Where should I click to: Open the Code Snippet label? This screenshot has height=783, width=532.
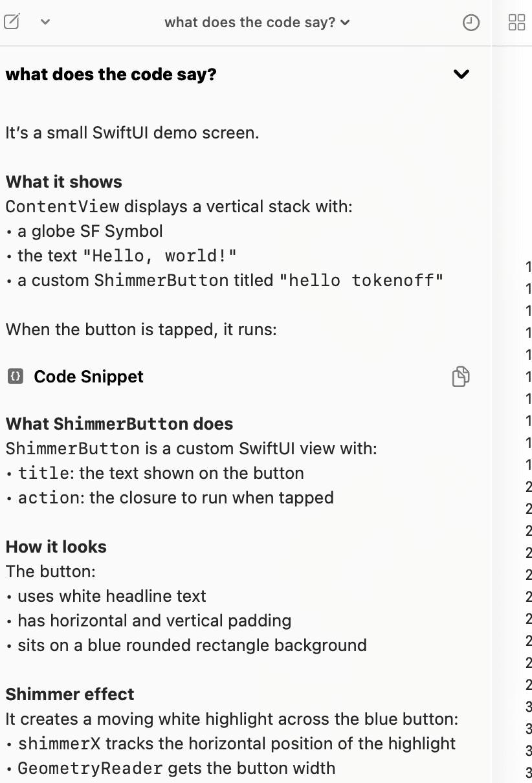pos(89,377)
